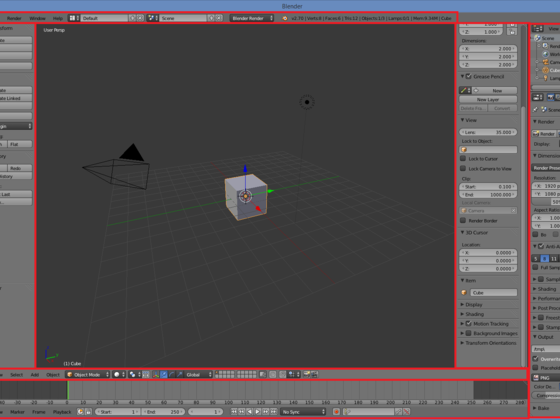
Task: Click the grease pencil datablock icon
Action: pyautogui.click(x=465, y=90)
